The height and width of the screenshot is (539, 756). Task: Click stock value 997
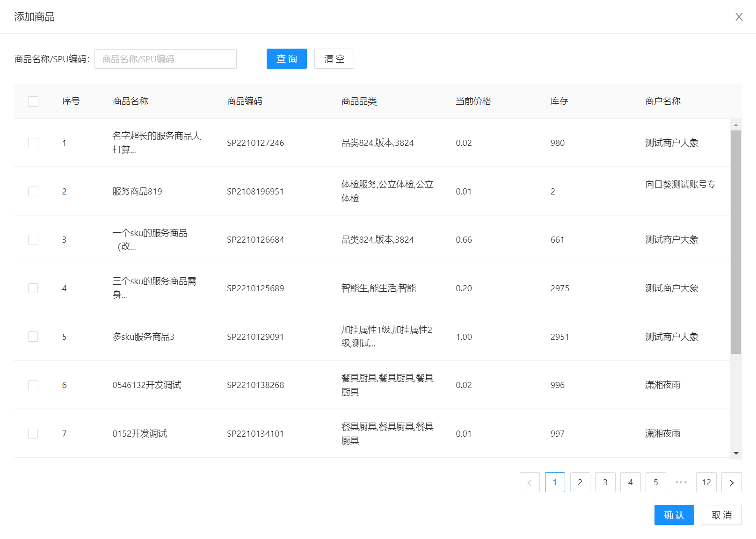coord(558,433)
